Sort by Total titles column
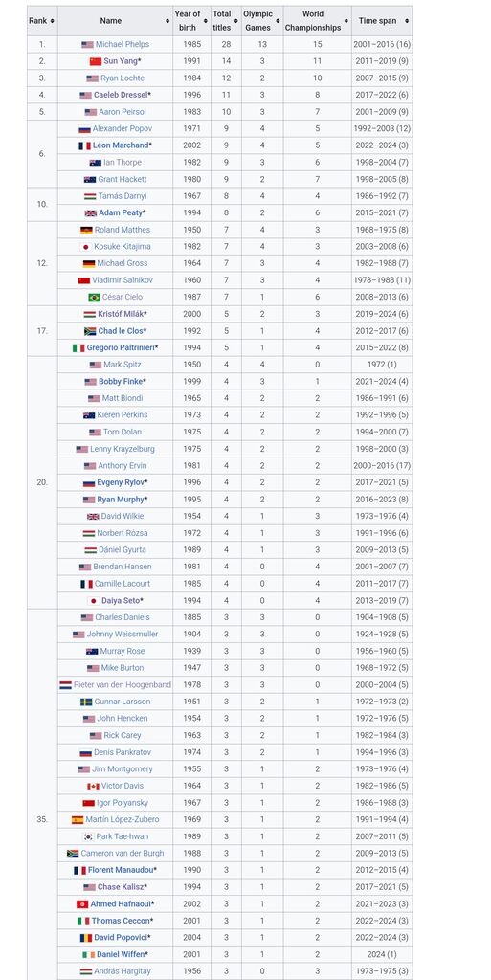The height and width of the screenshot is (980, 491). click(x=226, y=21)
